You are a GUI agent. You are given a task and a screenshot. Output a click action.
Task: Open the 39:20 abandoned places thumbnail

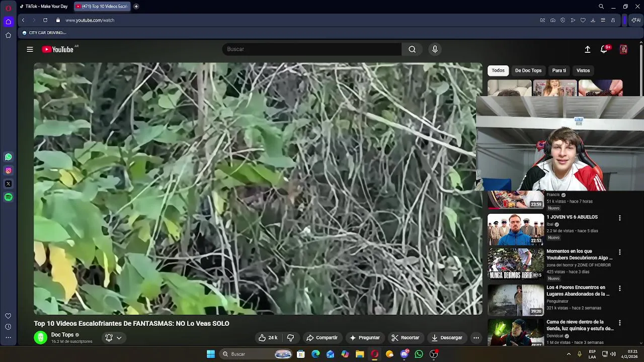pos(516,300)
